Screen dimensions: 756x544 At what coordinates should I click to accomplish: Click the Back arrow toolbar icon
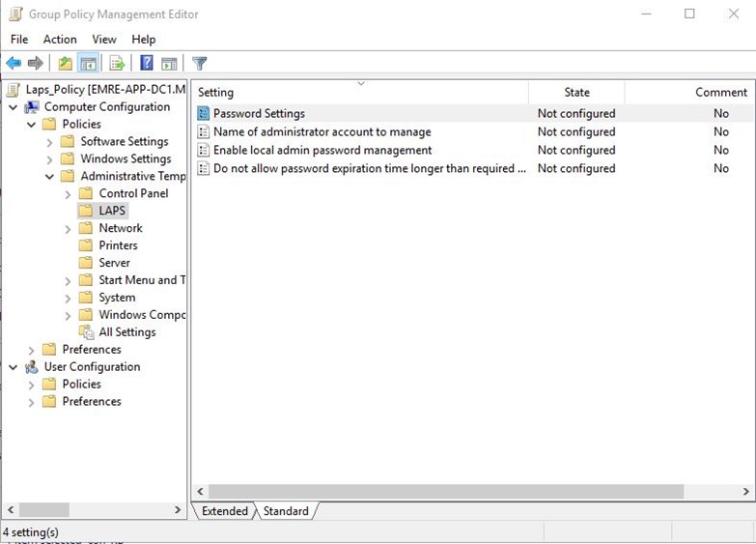click(14, 64)
